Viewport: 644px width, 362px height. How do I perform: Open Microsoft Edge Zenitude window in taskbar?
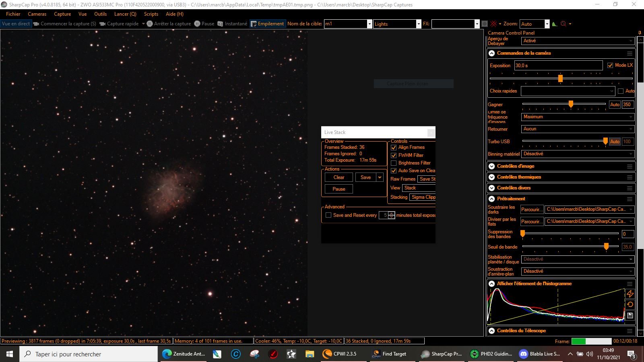tap(184, 354)
